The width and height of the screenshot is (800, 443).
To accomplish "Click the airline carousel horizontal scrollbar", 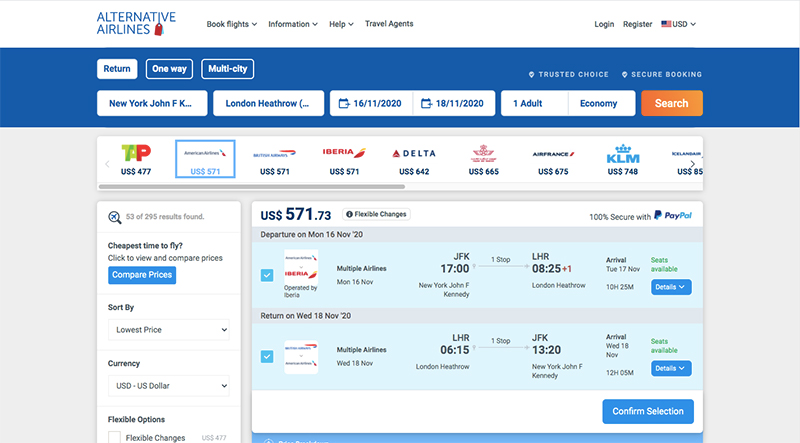I will tap(252, 187).
